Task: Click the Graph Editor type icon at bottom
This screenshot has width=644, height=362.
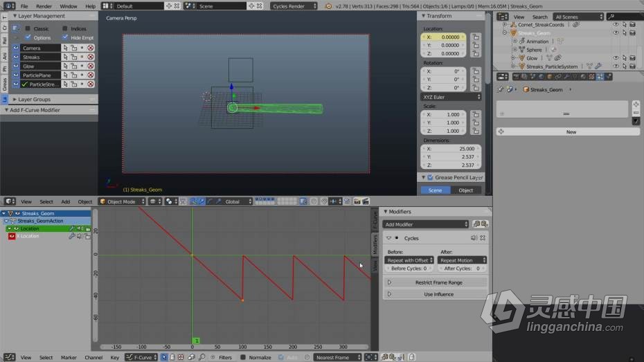Action: (10, 357)
